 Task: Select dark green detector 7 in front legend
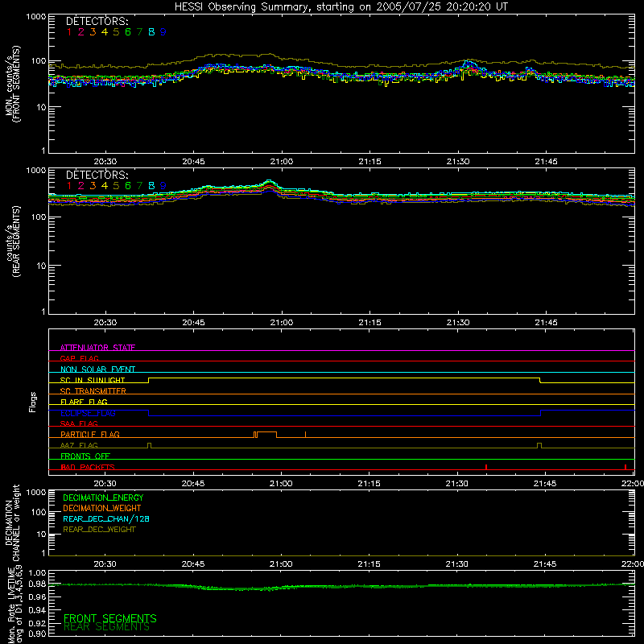point(139,32)
